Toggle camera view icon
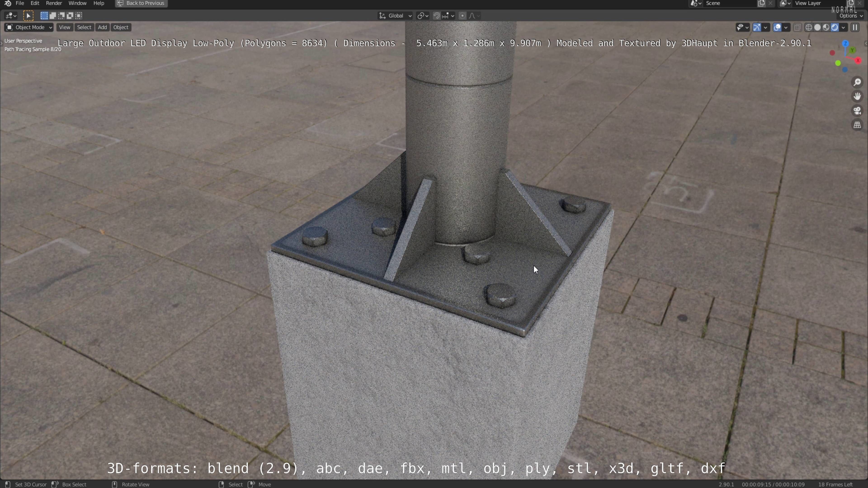Viewport: 868px width, 488px height. 858,110
